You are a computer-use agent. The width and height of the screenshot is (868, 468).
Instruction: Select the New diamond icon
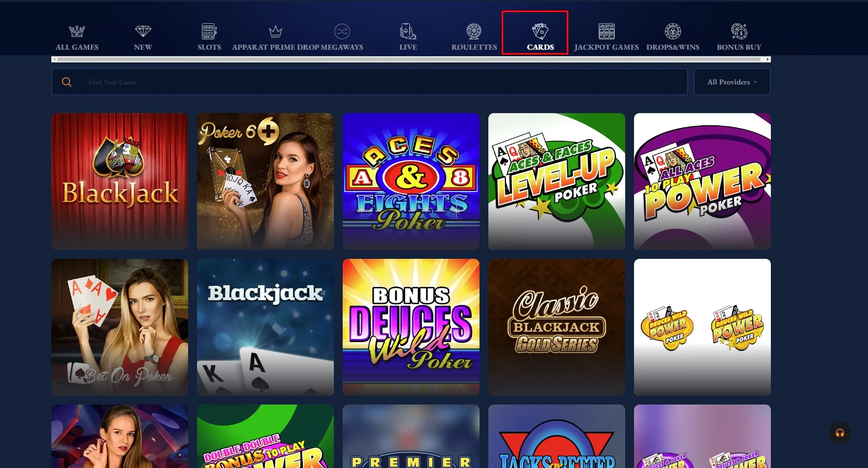143,31
